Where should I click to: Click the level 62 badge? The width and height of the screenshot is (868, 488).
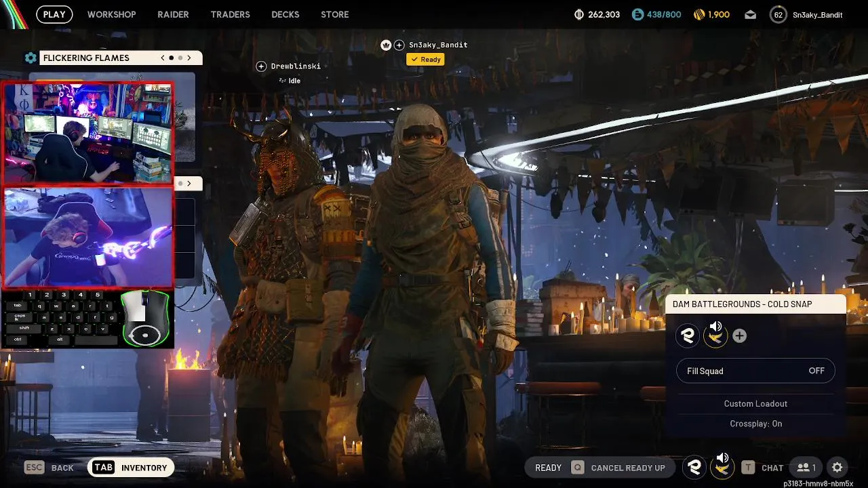point(778,14)
